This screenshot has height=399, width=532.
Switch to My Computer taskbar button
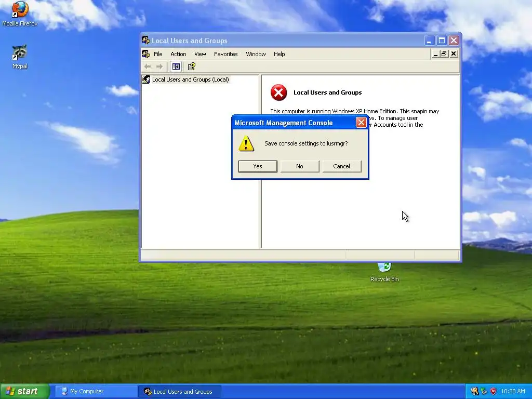pyautogui.click(x=96, y=392)
